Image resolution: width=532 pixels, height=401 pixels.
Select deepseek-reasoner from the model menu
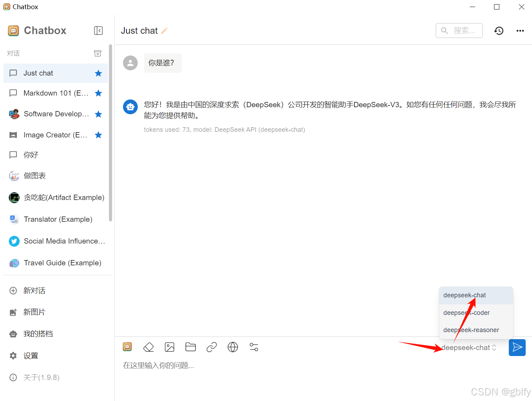pos(476,330)
